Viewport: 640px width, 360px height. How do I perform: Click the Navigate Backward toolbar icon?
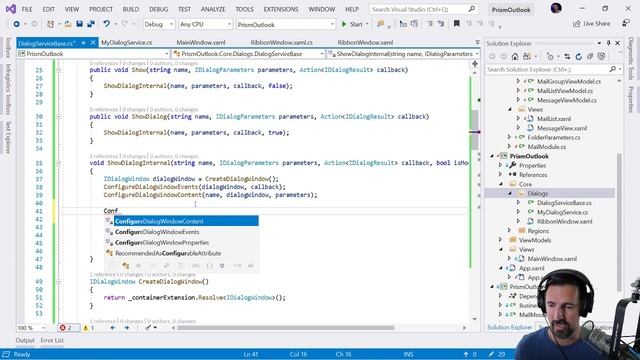point(16,24)
